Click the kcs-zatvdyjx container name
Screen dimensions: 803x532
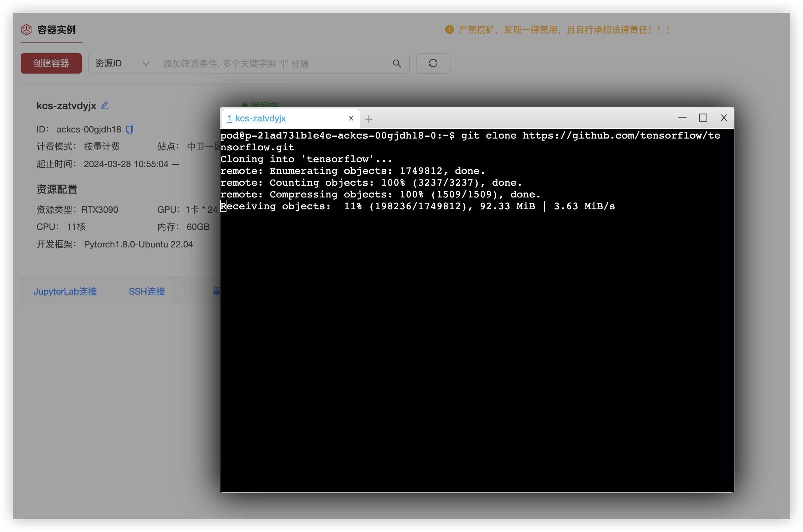66,106
